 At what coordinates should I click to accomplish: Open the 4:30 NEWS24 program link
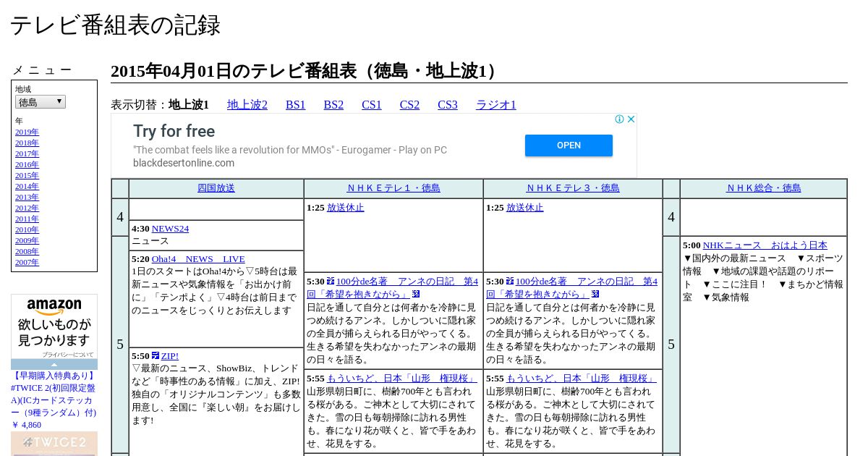click(170, 229)
